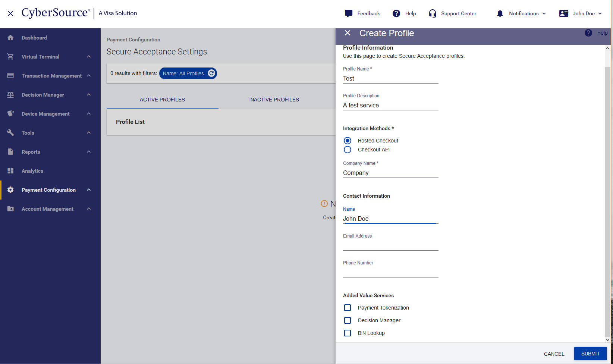Viewport: 613px width, 364px height.
Task: Switch to the Inactive Profiles tab
Action: coord(274,99)
